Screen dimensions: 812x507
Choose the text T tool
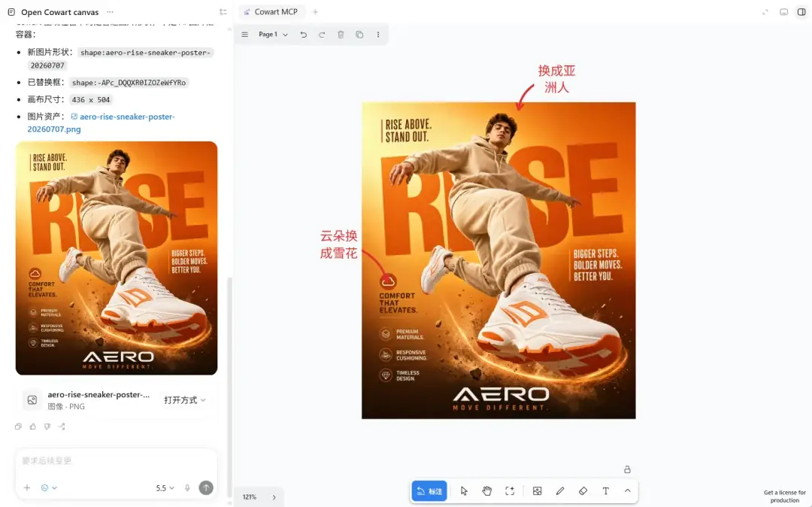coord(605,491)
